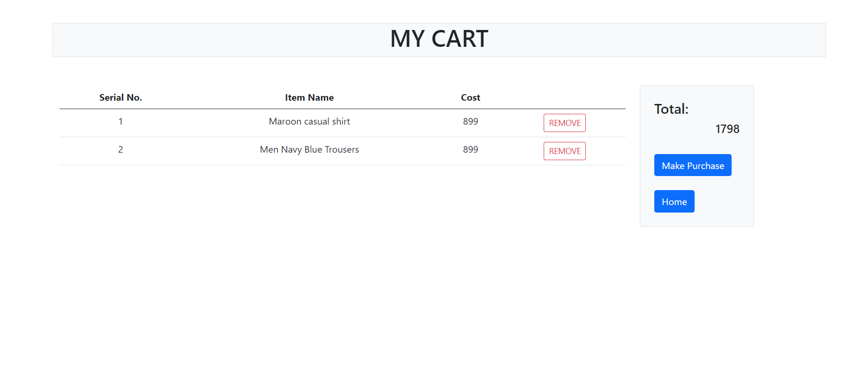Select serial number 2 in the cart table
Viewport: 868px width, 383px height.
(x=120, y=149)
